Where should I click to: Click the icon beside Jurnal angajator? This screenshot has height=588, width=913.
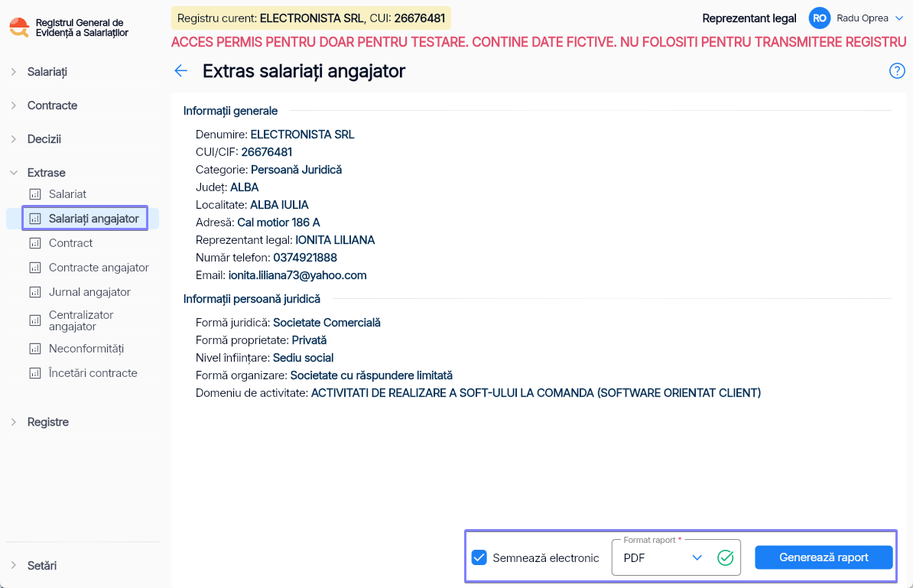35,292
